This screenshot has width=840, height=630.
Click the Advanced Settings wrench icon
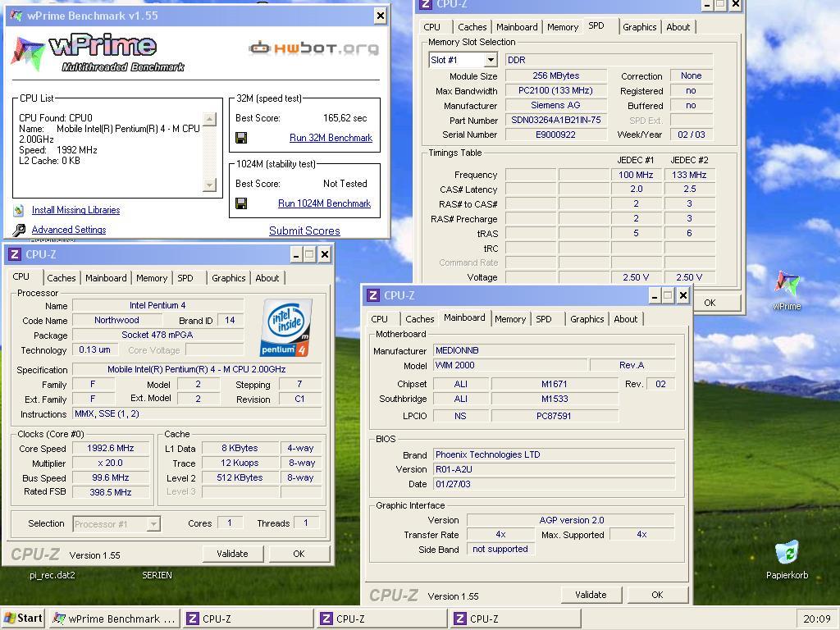(19, 230)
